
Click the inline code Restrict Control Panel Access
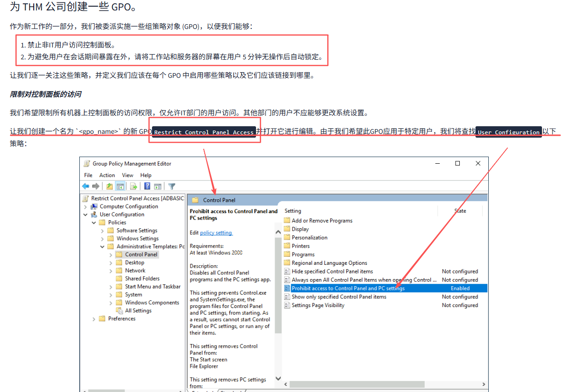204,132
